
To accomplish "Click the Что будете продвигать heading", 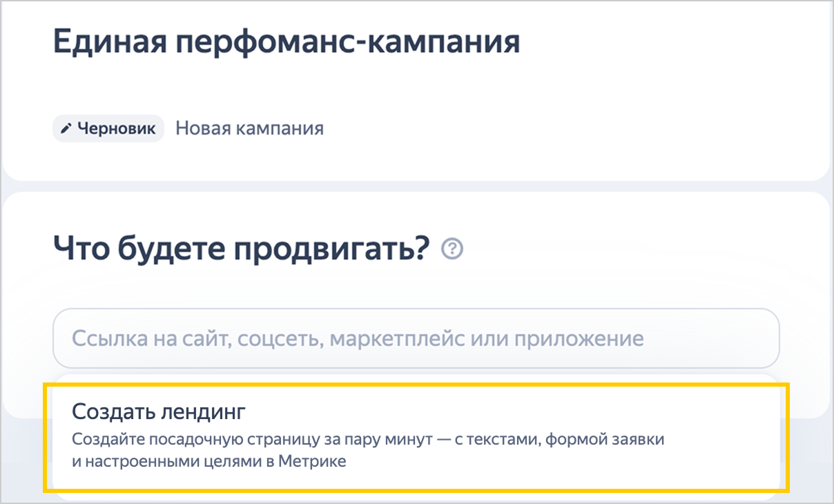I will (241, 249).
